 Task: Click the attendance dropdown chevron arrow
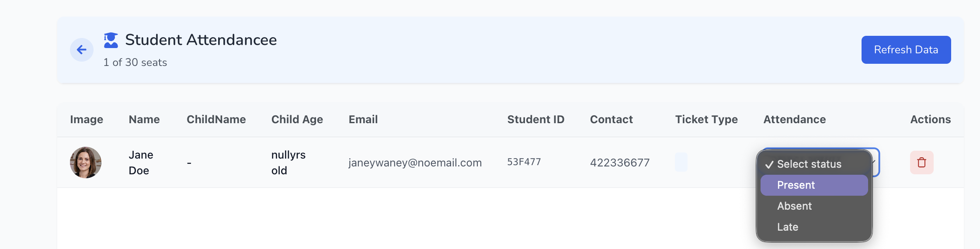874,162
